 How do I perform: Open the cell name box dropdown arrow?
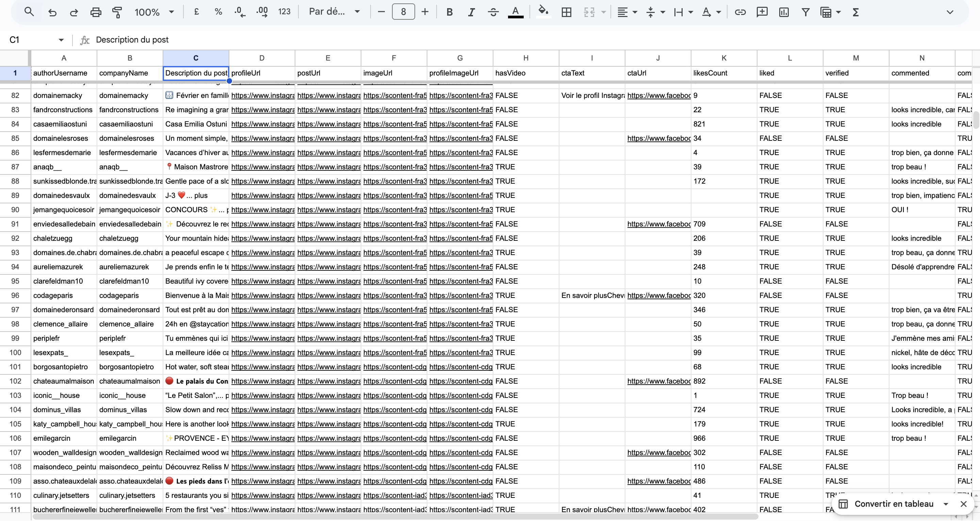click(x=61, y=40)
